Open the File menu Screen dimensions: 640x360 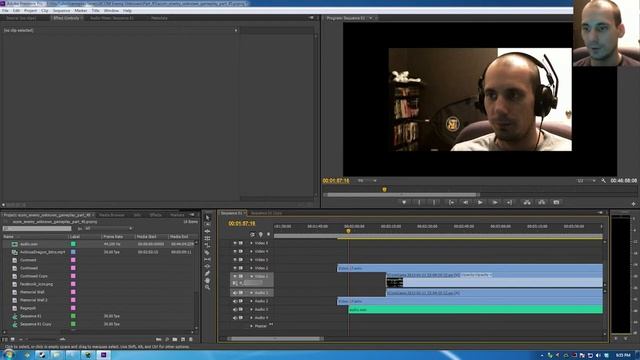coord(5,11)
